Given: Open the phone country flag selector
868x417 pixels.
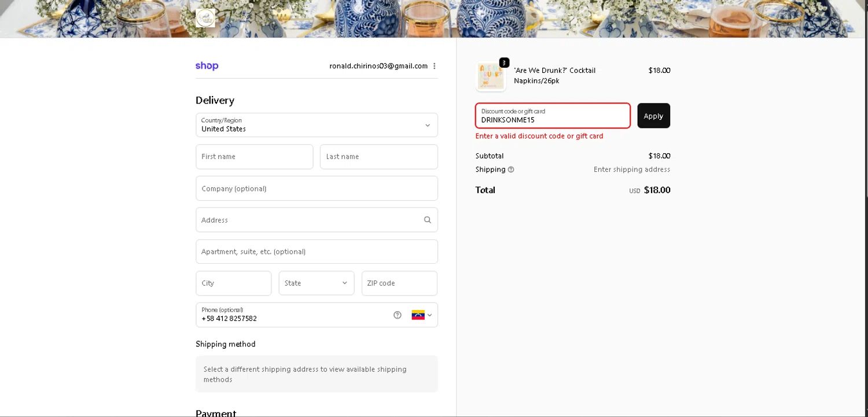Looking at the screenshot, I should click(422, 315).
